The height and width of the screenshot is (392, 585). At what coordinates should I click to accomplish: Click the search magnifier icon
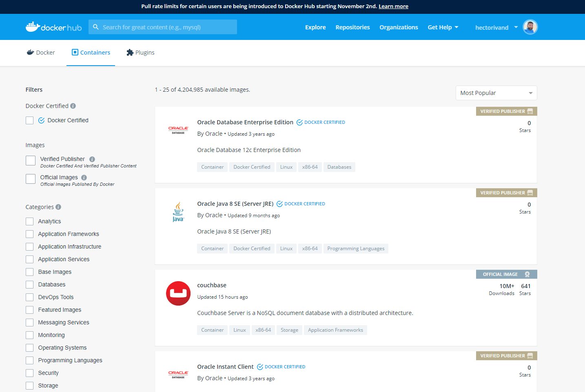point(96,27)
